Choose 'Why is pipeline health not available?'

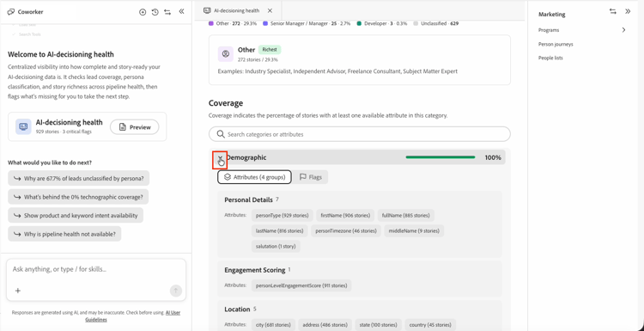click(x=64, y=234)
